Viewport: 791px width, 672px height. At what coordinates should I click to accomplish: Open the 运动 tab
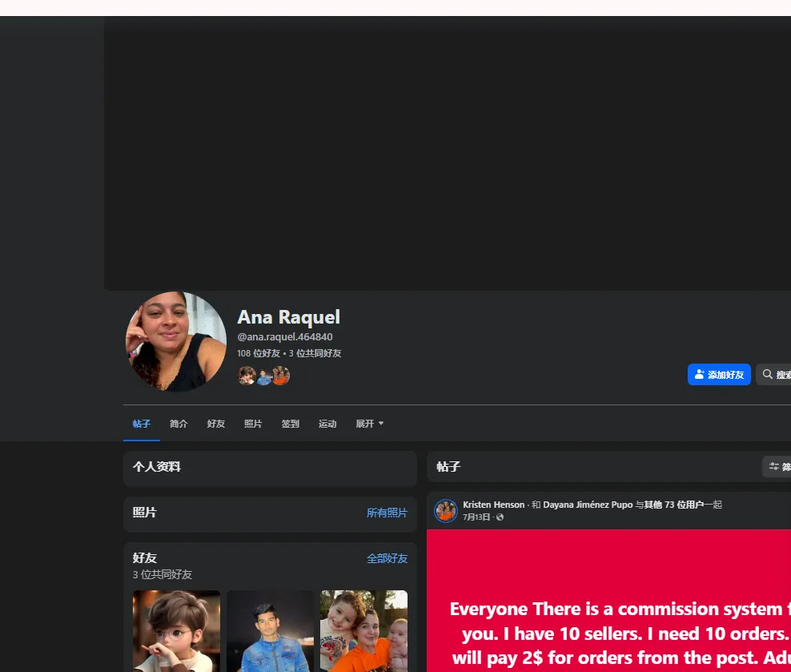point(327,424)
